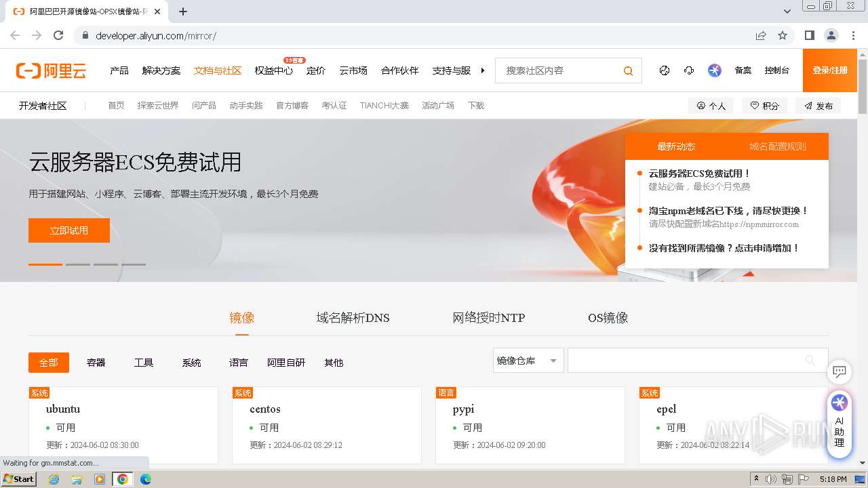
Task: Switch to 域名配置规则 panel tab
Action: (x=778, y=146)
